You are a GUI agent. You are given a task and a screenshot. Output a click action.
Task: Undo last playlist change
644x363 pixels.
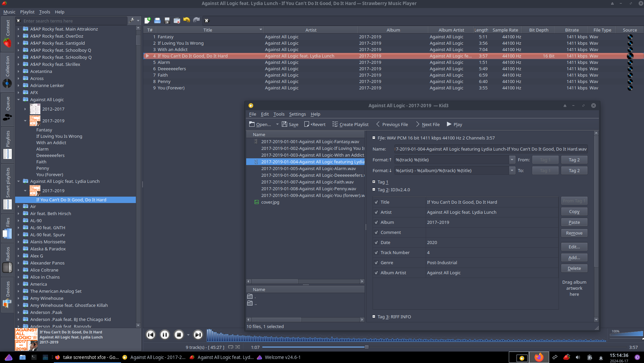tap(187, 21)
